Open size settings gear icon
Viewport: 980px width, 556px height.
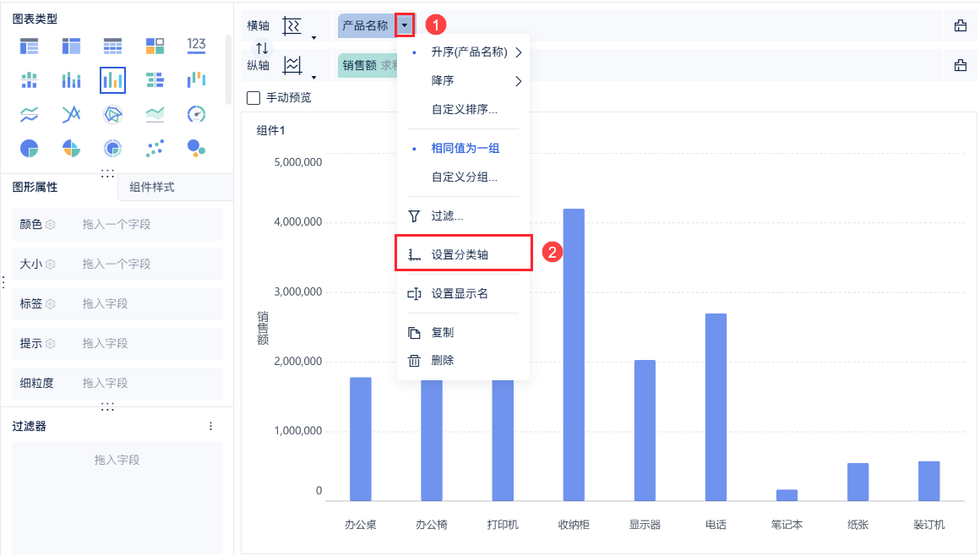point(51,264)
